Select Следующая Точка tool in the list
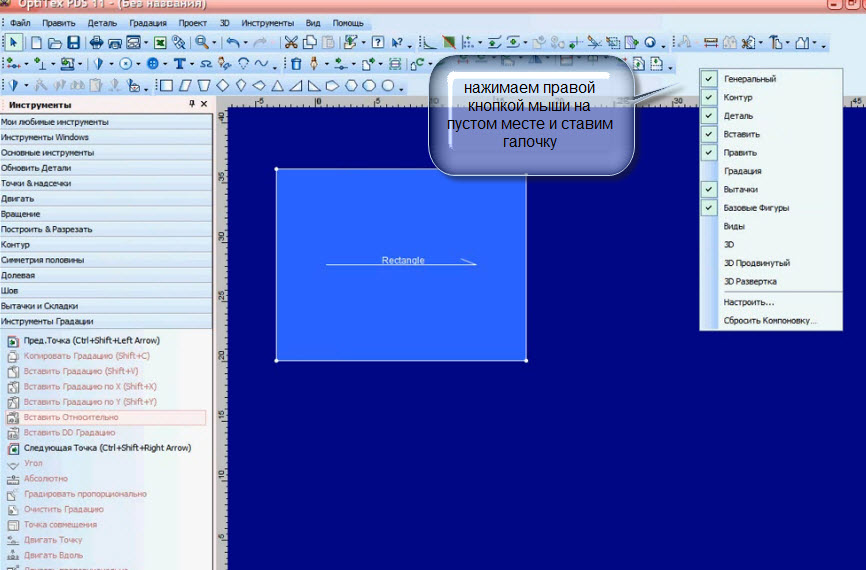The height and width of the screenshot is (570, 866). pos(107,448)
